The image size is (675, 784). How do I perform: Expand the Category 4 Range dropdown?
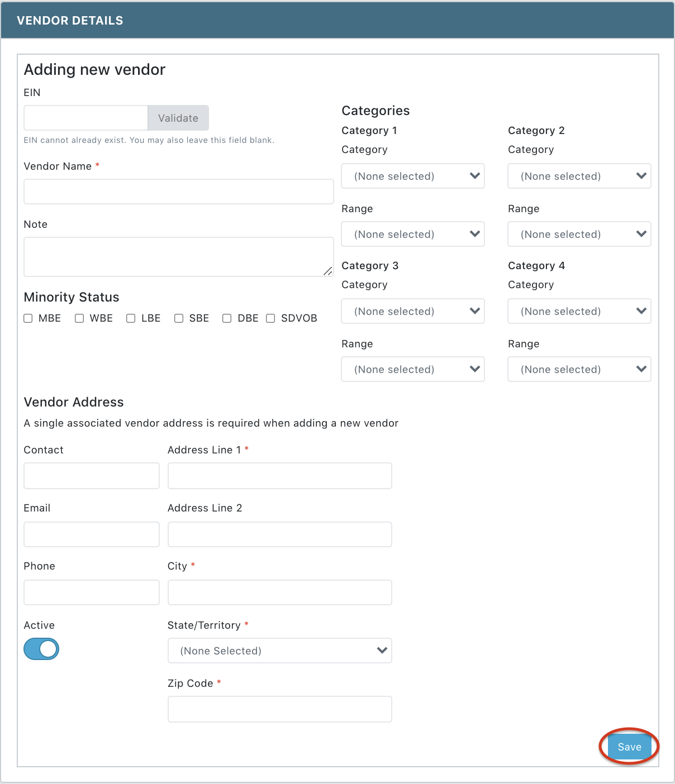(579, 369)
